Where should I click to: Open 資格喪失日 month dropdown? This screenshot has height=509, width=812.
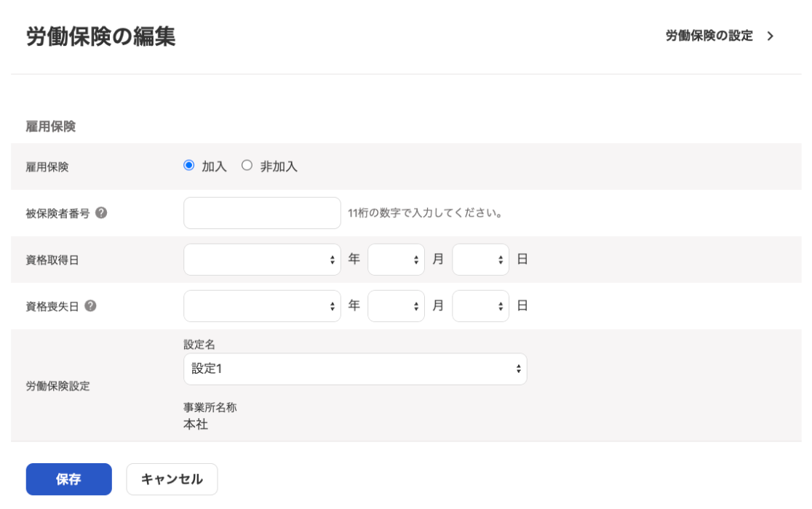(x=396, y=305)
